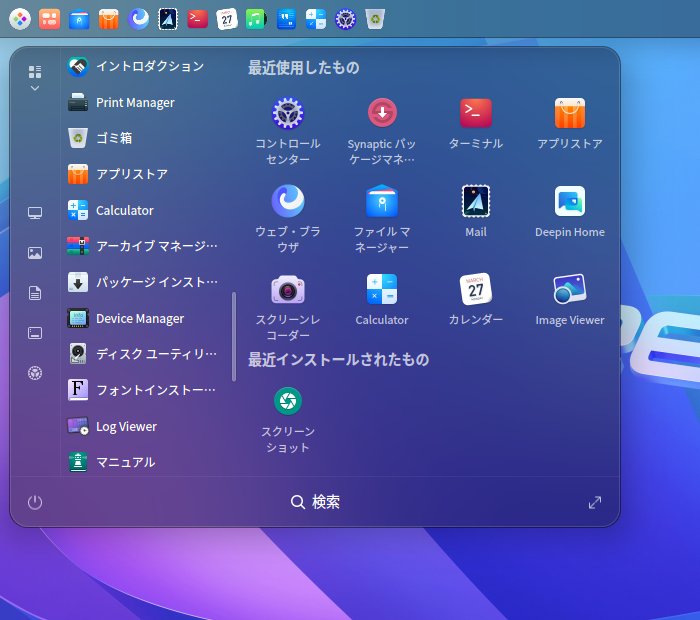Screen dimensions: 700x620
Task: Click the 検索 search field
Action: click(x=315, y=502)
